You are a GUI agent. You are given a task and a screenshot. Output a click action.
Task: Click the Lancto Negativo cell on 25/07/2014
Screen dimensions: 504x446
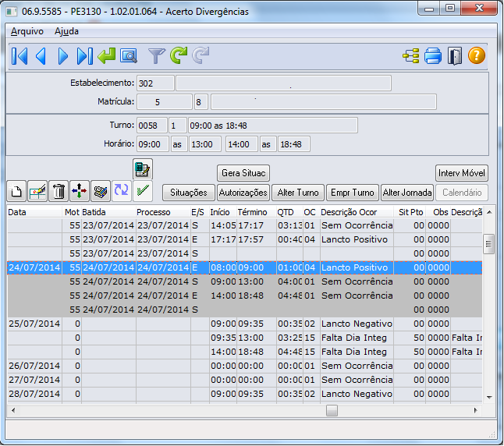tap(357, 324)
